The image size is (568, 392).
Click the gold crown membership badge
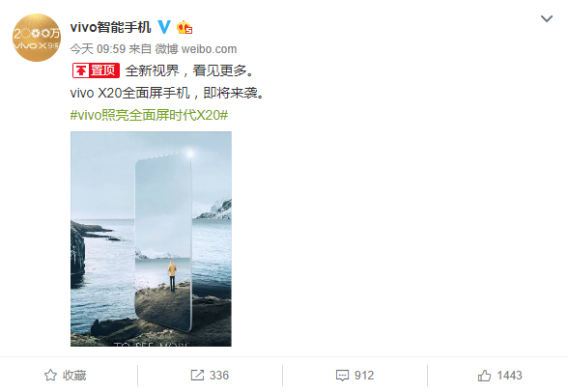185,27
